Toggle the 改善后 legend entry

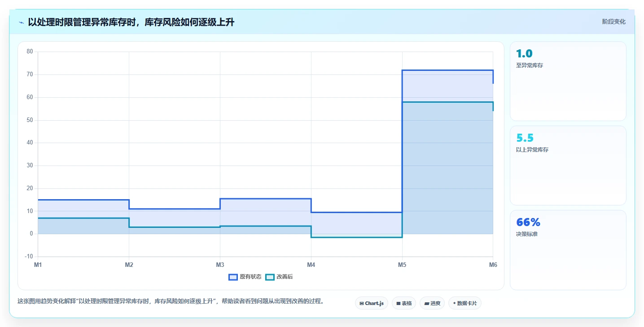click(279, 277)
